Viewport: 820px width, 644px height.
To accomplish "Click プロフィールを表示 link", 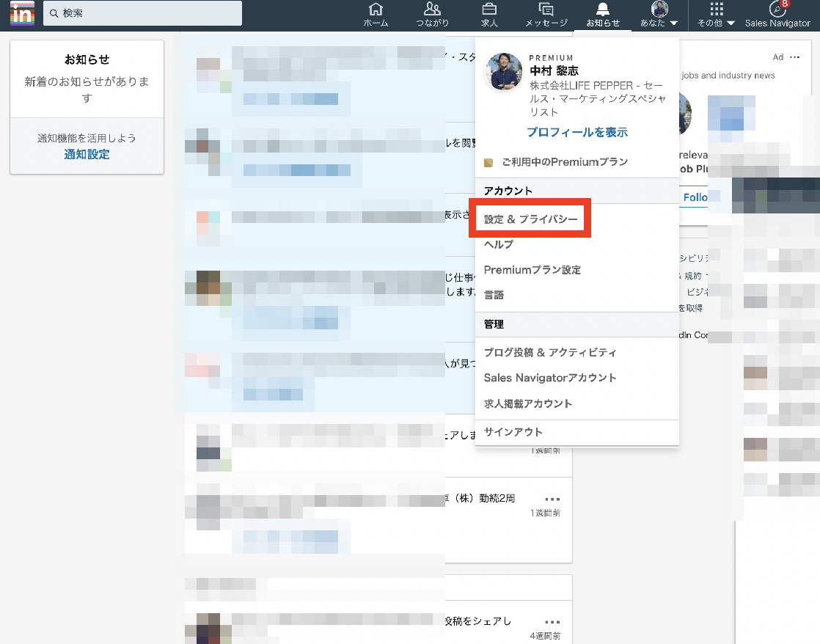I will 577,132.
